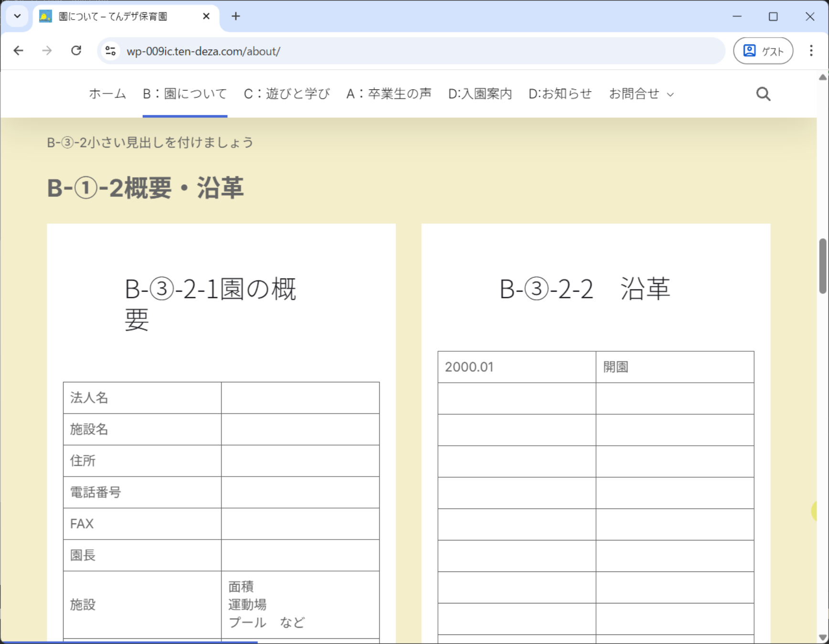Reload the current page
Viewport: 829px width, 644px height.
tap(76, 51)
